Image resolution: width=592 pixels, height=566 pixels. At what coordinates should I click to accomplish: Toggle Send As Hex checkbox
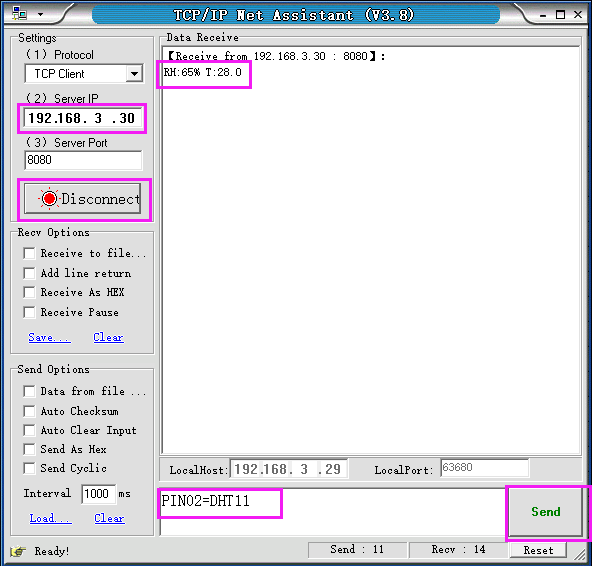tap(29, 449)
